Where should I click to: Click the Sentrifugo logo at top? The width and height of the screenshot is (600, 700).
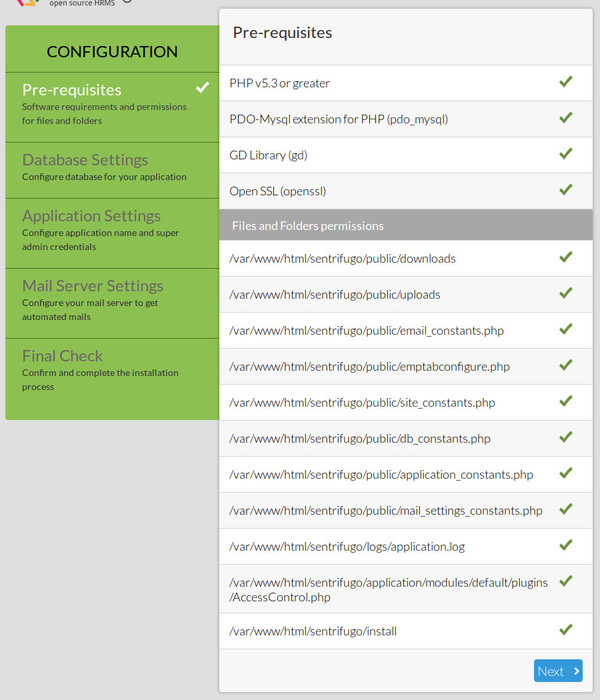pos(27,3)
